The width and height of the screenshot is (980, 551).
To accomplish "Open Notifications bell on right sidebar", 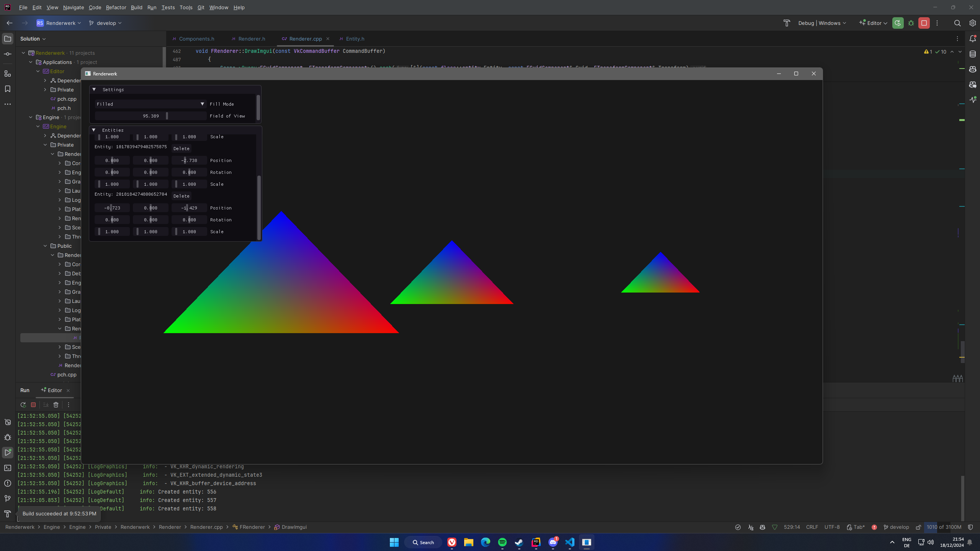I will click(x=973, y=39).
